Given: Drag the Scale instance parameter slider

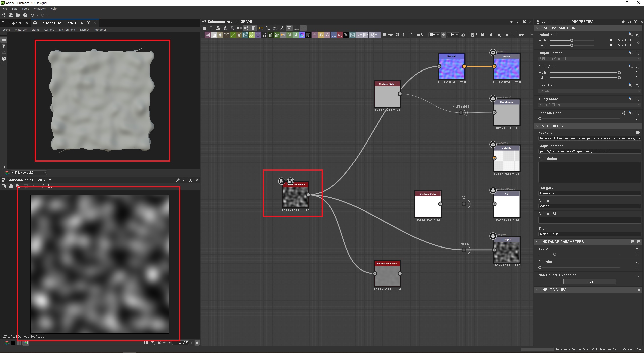Looking at the screenshot, I should pos(554,254).
